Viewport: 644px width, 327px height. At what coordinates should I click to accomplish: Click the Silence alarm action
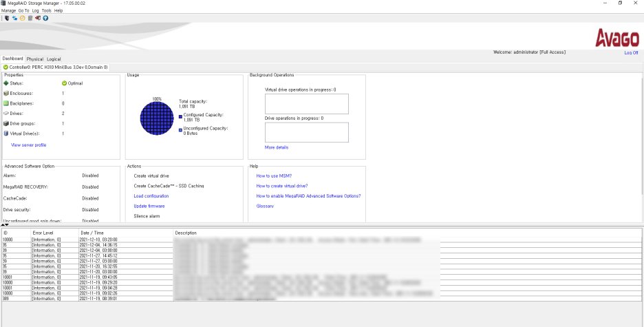[147, 216]
